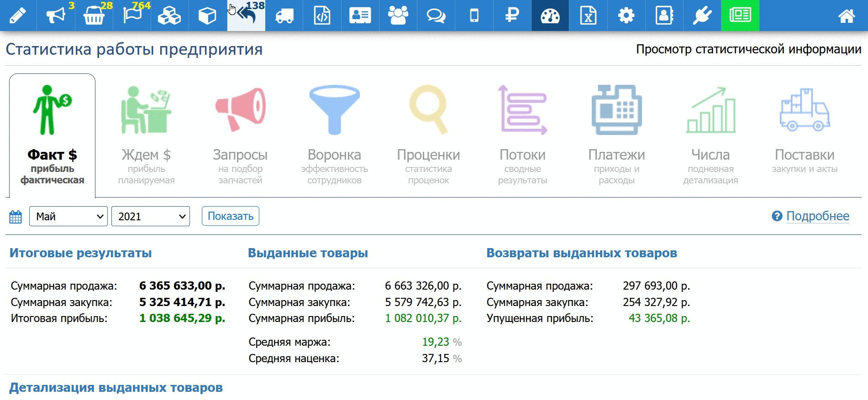This screenshot has width=868, height=400.
Task: Open the address book profile icon
Action: (x=664, y=16)
